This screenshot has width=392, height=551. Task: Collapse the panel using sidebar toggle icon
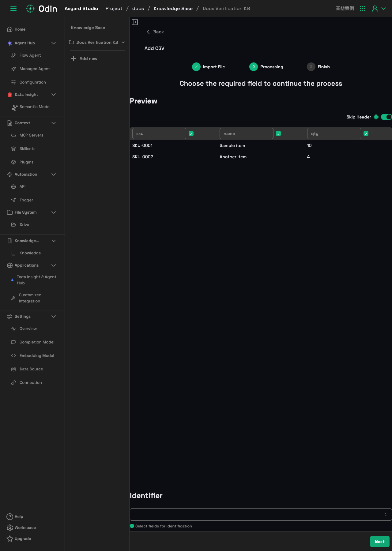pos(135,22)
